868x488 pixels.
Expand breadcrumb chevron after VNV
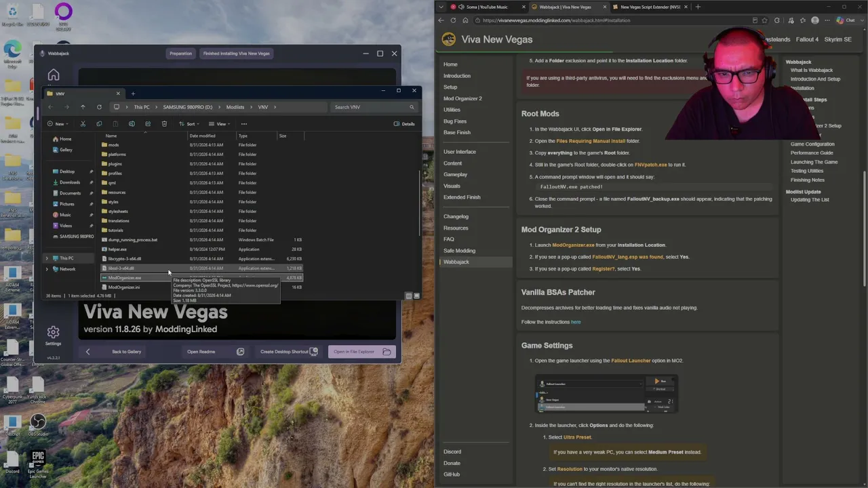coord(275,107)
